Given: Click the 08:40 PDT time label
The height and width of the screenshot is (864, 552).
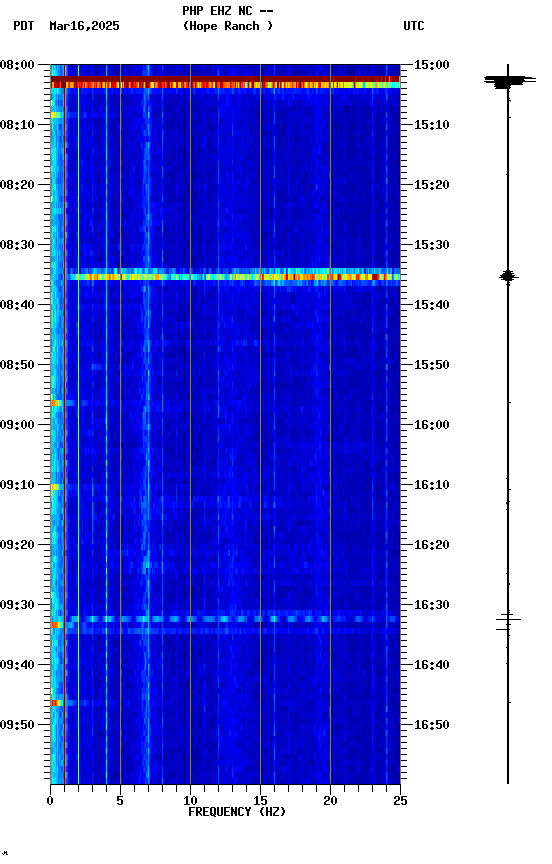Looking at the screenshot, I should [x=17, y=305].
